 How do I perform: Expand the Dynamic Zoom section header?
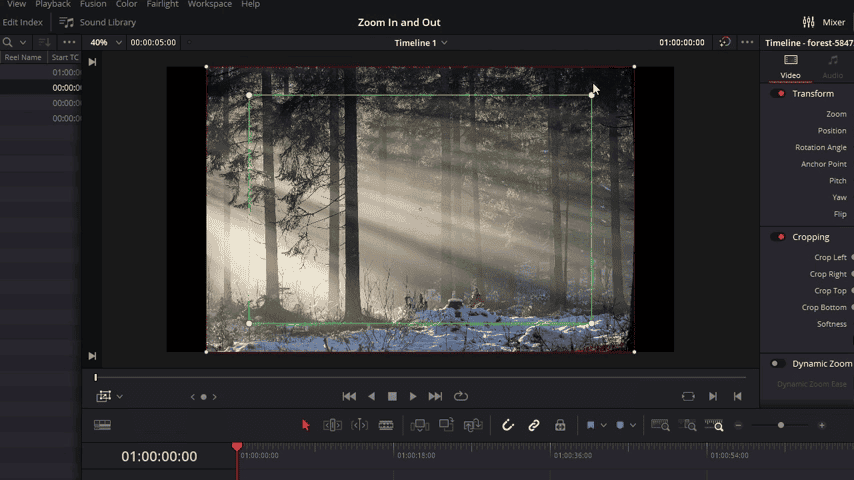click(x=822, y=363)
